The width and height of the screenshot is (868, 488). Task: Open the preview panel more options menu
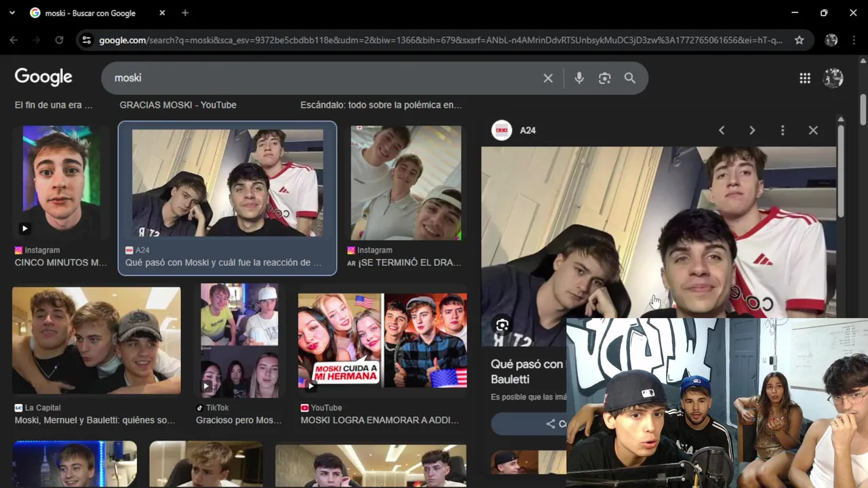coord(783,130)
